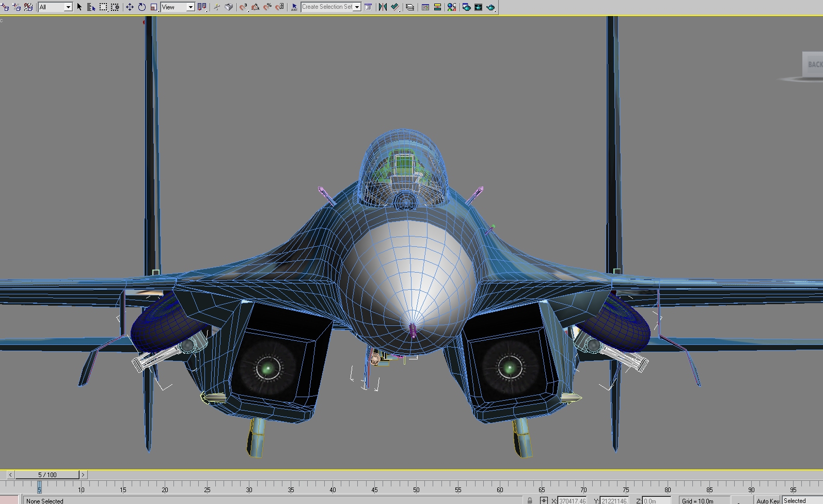The height and width of the screenshot is (504, 823).
Task: Click the Select Object arrow tool
Action: (80, 7)
